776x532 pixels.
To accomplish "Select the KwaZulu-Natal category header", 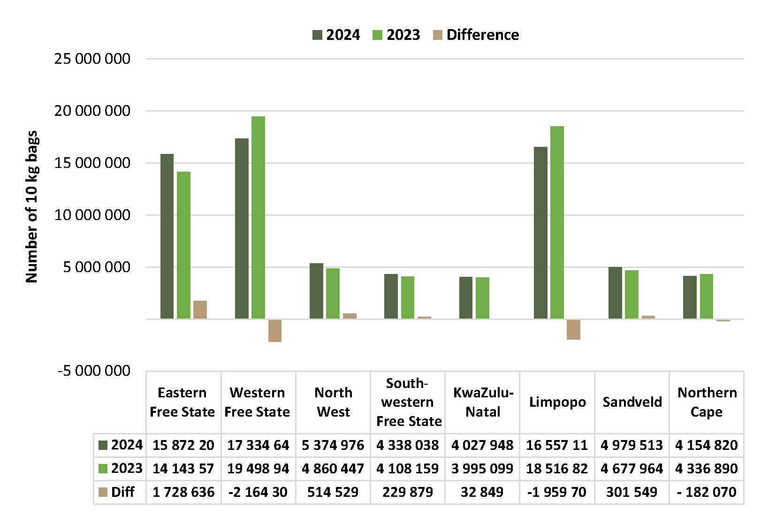I will [483, 403].
